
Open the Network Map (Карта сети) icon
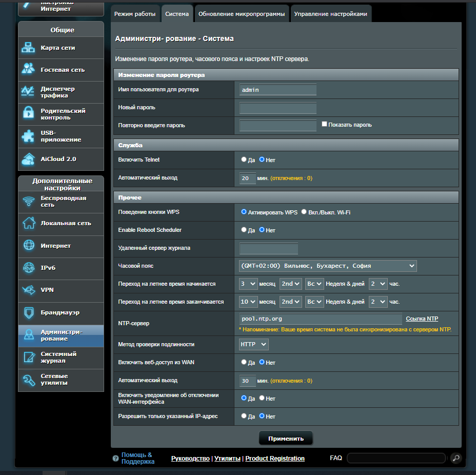(x=28, y=48)
